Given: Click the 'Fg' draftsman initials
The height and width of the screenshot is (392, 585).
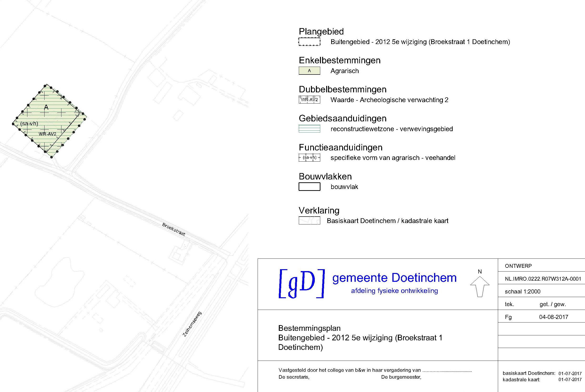Looking at the screenshot, I should [x=508, y=317].
